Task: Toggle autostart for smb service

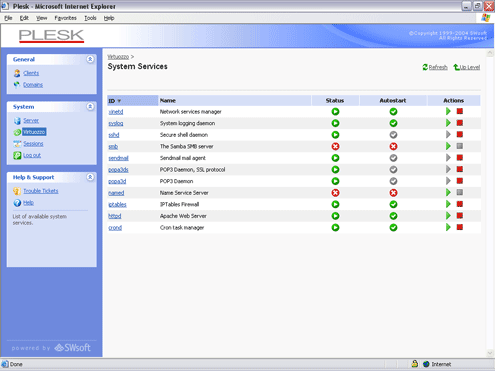Action: pyautogui.click(x=393, y=146)
